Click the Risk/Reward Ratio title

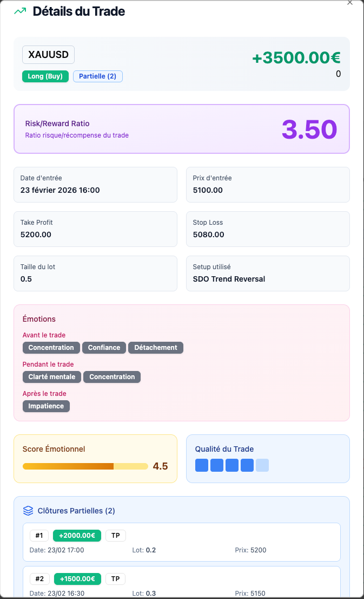57,123
